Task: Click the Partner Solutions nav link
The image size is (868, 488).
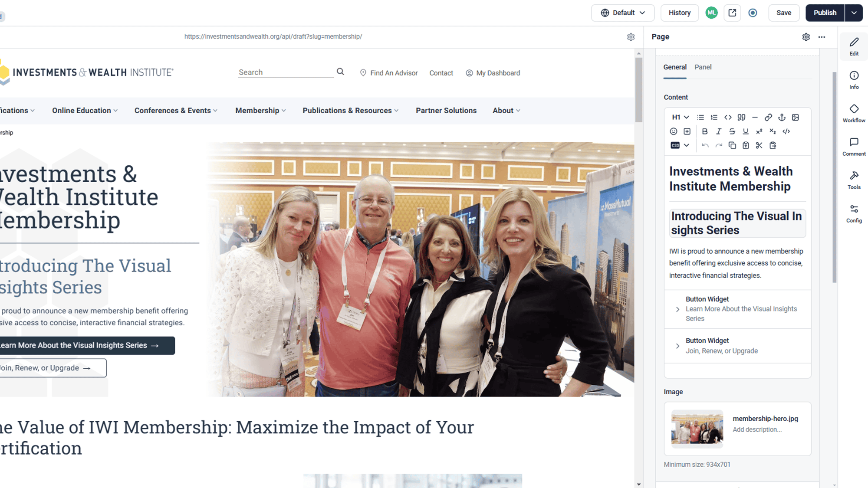Action: click(x=446, y=111)
